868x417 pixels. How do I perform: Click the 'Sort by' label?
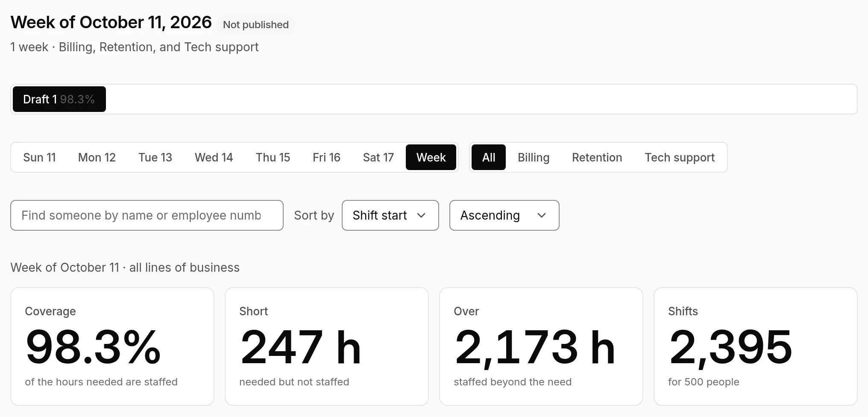pos(314,215)
